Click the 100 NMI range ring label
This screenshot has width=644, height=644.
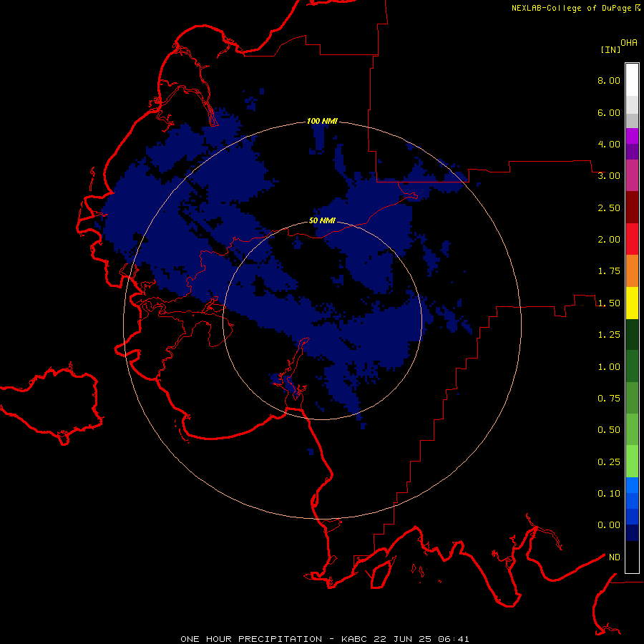coord(322,121)
